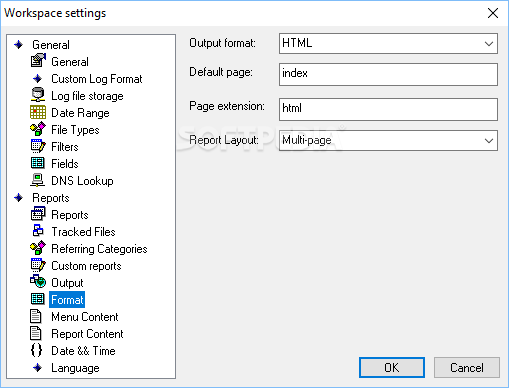Image resolution: width=509 pixels, height=388 pixels.
Task: Click the Menu Content document icon
Action: click(x=36, y=316)
